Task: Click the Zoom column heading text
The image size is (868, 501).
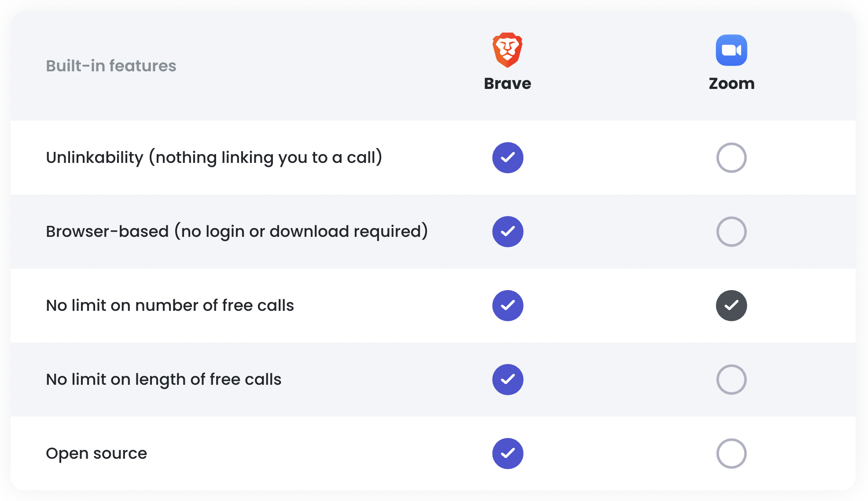Action: point(732,84)
